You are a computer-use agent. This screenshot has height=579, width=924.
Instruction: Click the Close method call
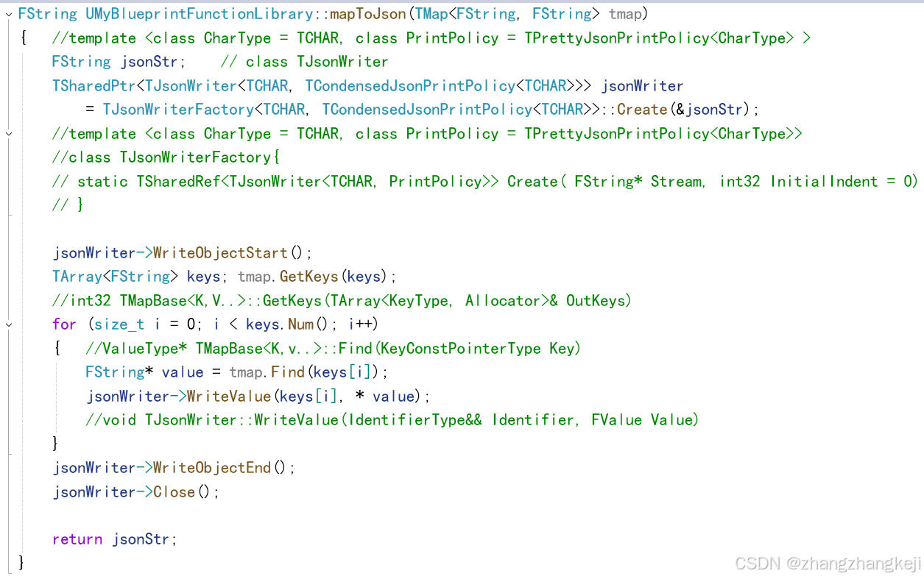(174, 491)
